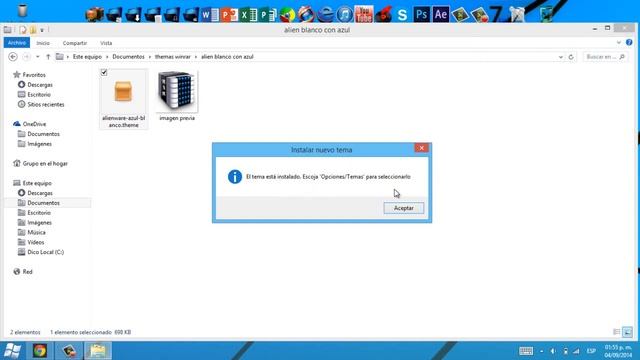Go up one folder level
Image resolution: width=640 pixels, height=360 pixels.
[48, 57]
